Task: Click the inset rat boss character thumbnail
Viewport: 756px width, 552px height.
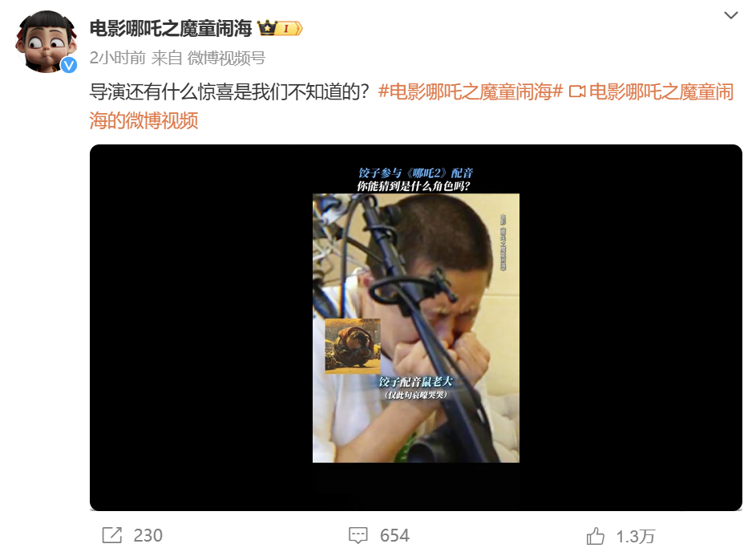Action: 353,346
